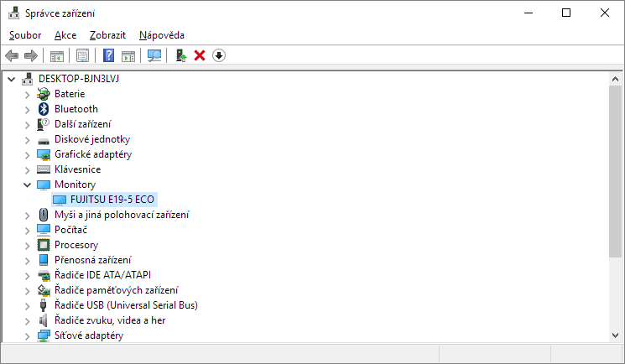Expand Řadiče zvuku, videa a her

click(27, 321)
